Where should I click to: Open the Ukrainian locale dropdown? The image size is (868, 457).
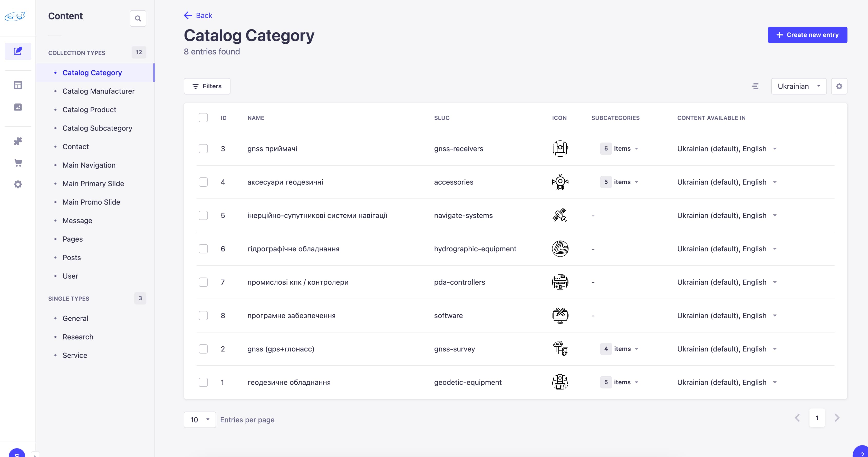pyautogui.click(x=799, y=86)
